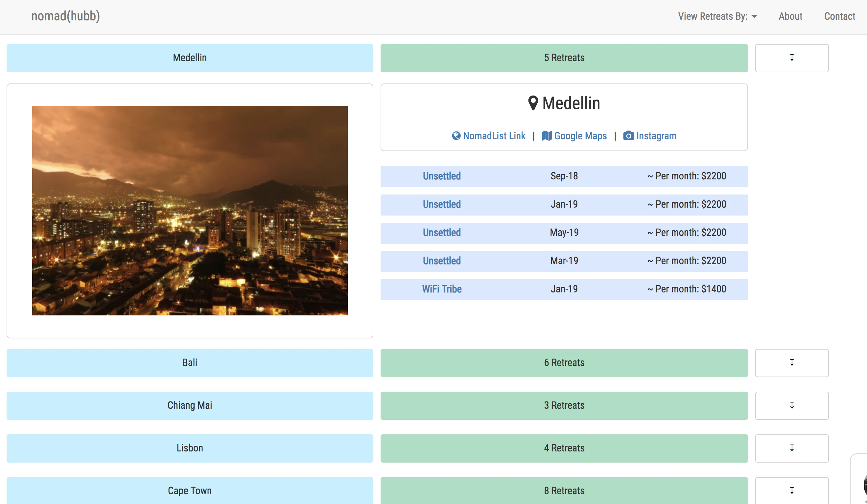Screen dimensions: 867x504
Task: Expand the Lisbon row arrow button
Action: 791,448
